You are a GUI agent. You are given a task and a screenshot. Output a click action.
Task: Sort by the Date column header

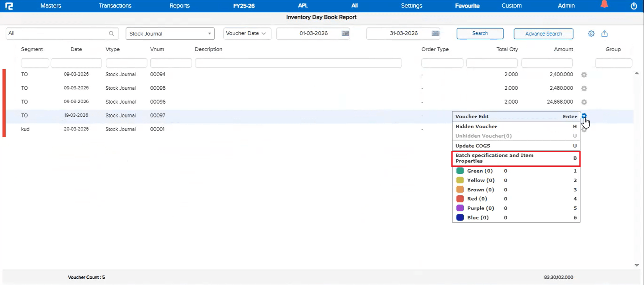pyautogui.click(x=76, y=49)
